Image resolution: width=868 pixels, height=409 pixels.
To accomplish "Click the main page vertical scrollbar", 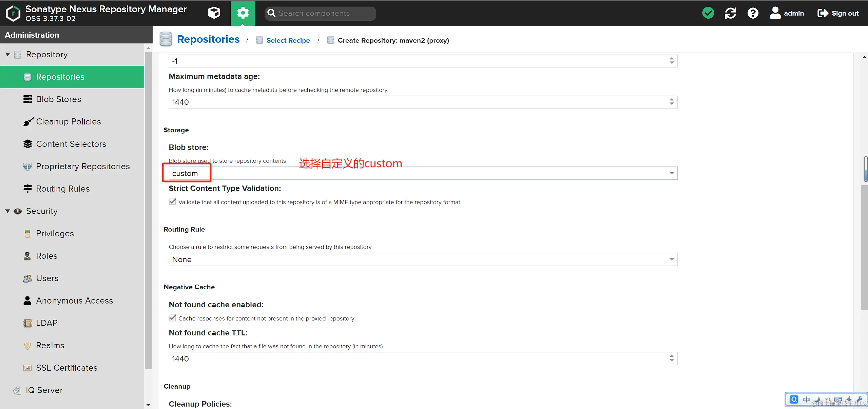I will pos(864,248).
